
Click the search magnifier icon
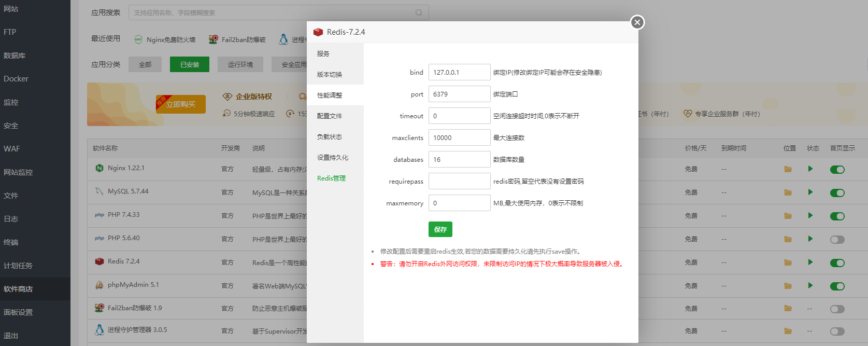(419, 12)
